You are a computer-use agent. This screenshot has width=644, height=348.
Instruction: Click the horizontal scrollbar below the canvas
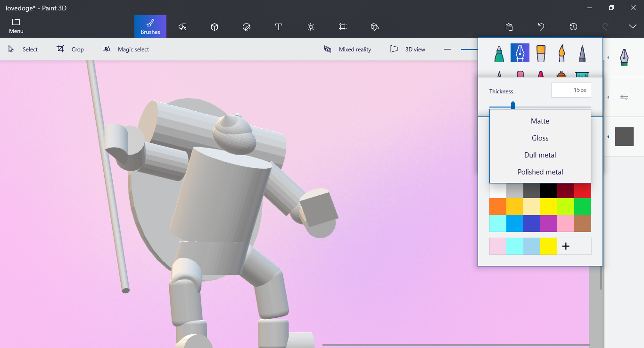click(x=456, y=345)
